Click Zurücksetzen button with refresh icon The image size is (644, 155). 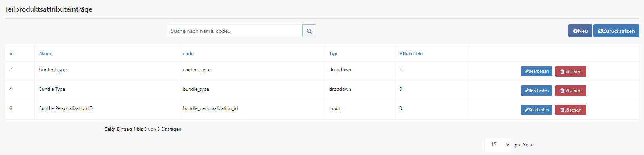pos(616,31)
